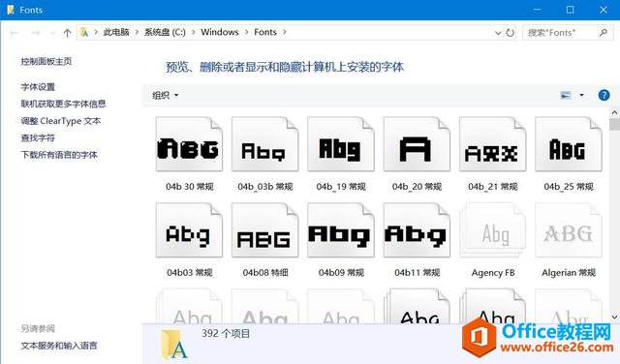This screenshot has height=364, width=620.
Task: Expand chevron after 此电脑 breadcrumb
Action: pos(137,32)
